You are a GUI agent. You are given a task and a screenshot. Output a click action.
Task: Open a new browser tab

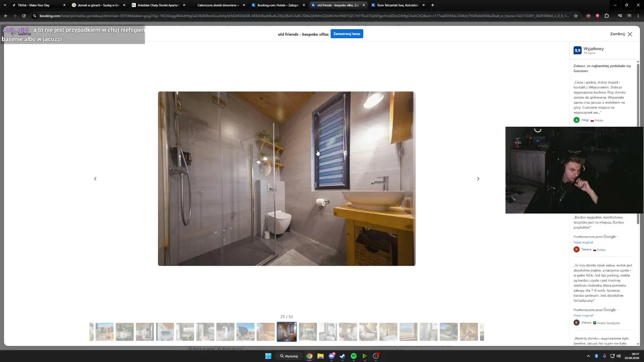pyautogui.click(x=433, y=5)
